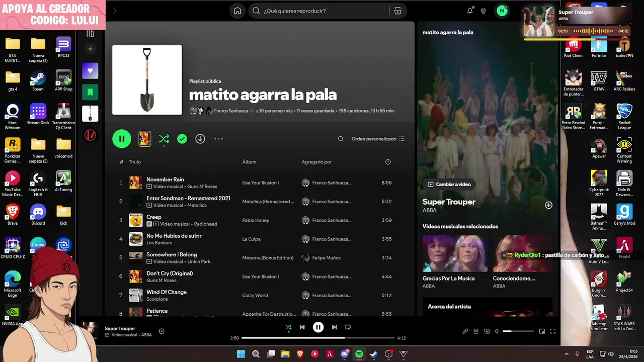Open 'Gracias Por La Musica' related video
644x362 pixels.
(x=455, y=254)
